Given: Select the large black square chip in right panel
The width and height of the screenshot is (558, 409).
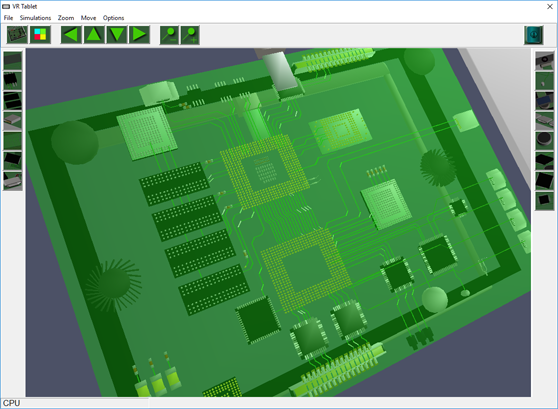Looking at the screenshot, I should (545, 181).
